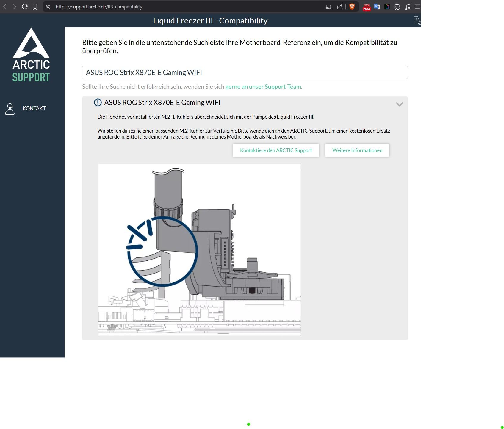Open the black square extension icon
The height and width of the screenshot is (429, 504).
(x=387, y=7)
